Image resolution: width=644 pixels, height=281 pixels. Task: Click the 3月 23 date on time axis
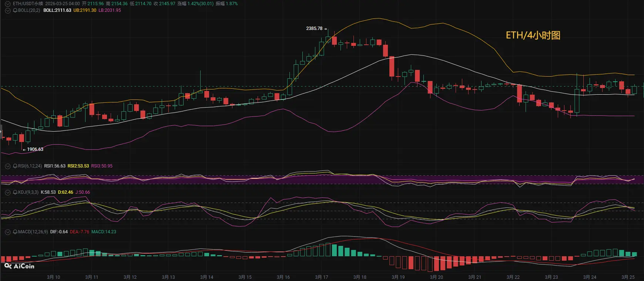(x=551, y=277)
